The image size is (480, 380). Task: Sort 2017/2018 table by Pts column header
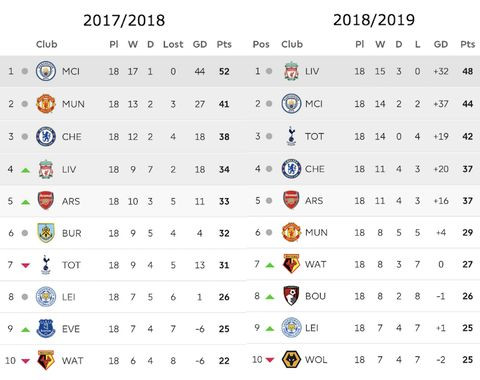[x=224, y=44]
